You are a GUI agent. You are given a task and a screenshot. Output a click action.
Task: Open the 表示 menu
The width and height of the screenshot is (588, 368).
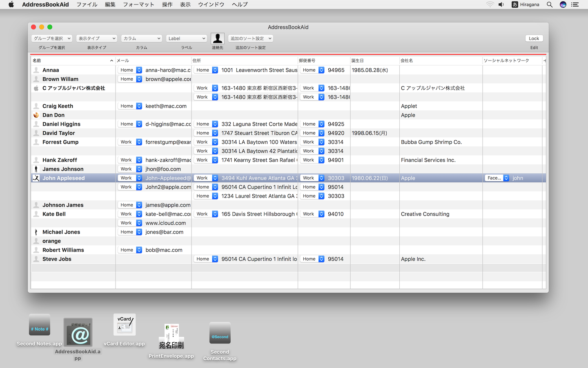tap(185, 4)
